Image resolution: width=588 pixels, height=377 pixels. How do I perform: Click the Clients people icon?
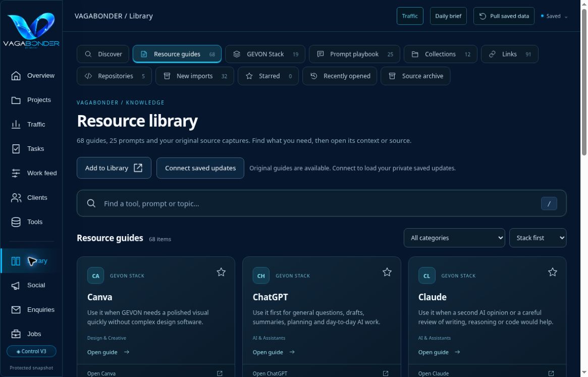click(x=16, y=198)
